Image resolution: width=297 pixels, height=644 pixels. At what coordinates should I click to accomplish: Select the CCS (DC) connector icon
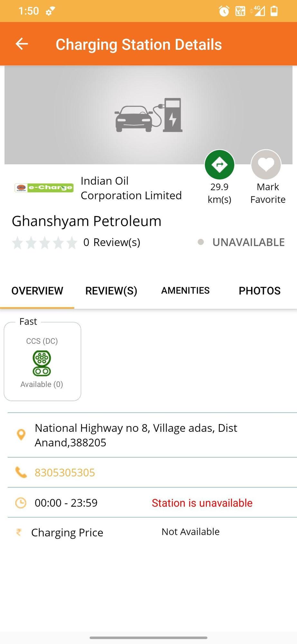tap(42, 363)
